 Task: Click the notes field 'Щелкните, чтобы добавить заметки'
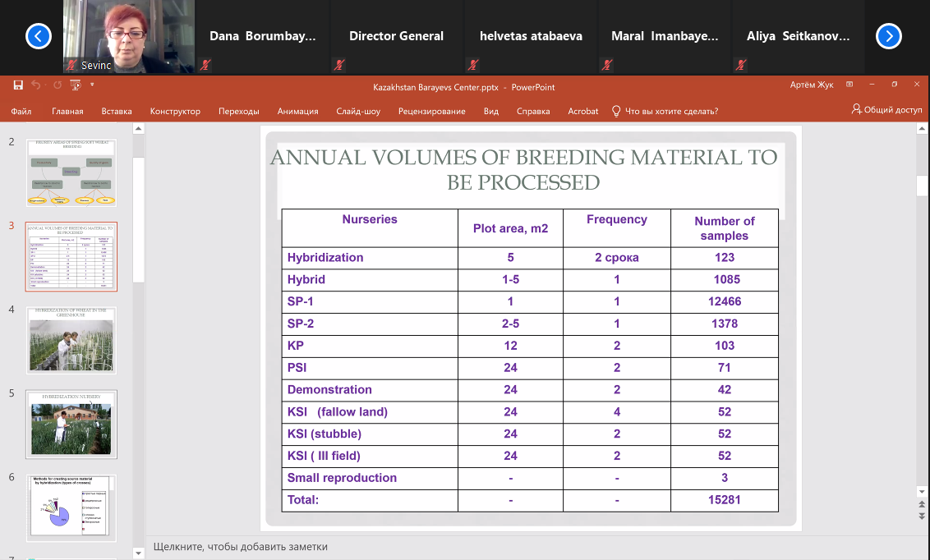(240, 546)
